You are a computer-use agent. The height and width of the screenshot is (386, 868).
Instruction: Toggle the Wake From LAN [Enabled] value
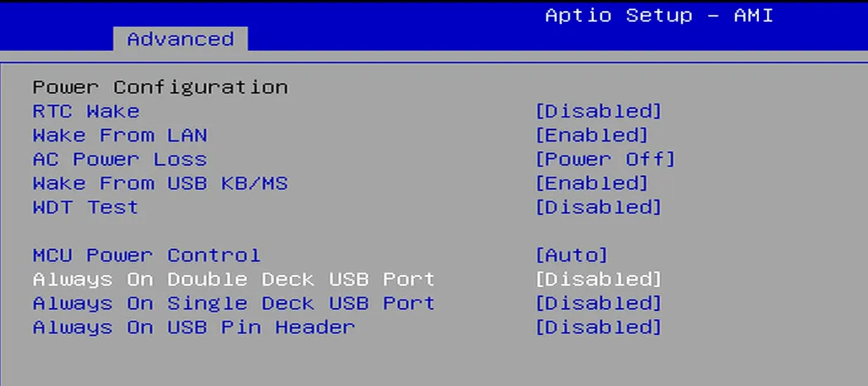pos(591,135)
